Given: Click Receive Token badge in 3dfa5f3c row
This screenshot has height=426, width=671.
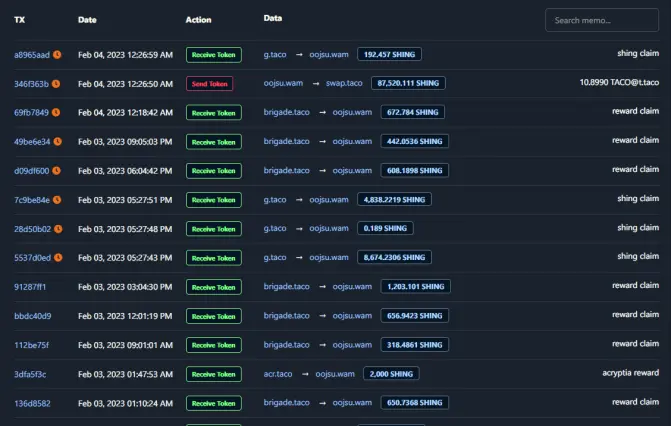Looking at the screenshot, I should tap(214, 374).
